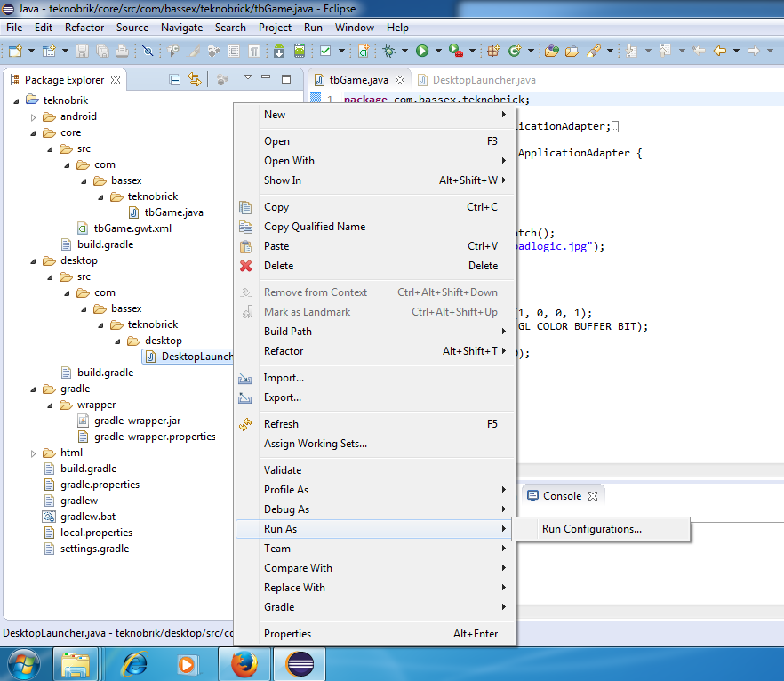Open Windows Explorer from the taskbar
784x681 pixels.
pyautogui.click(x=76, y=664)
